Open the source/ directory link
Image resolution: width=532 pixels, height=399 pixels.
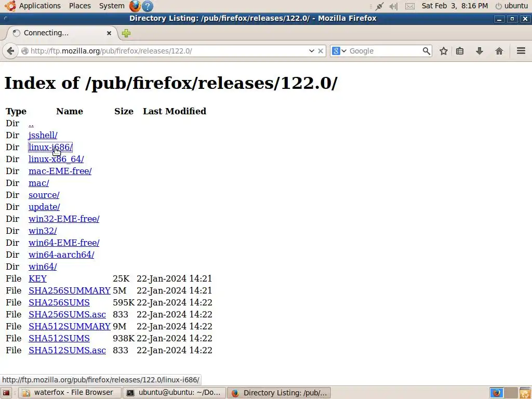[44, 195]
